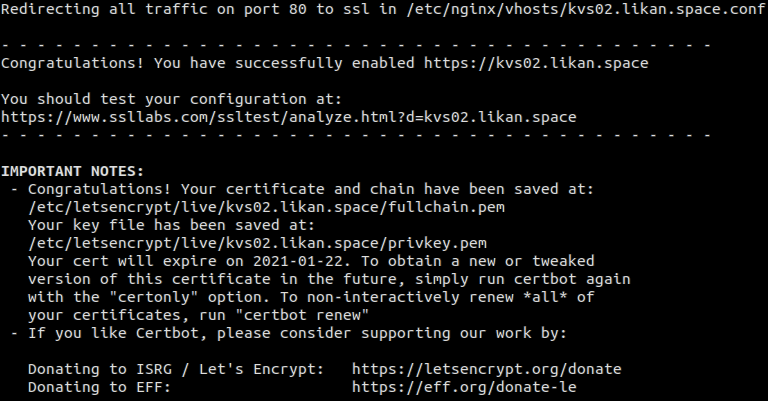768x401 pixels.
Task: Click 'If you like Certbot' note line
Action: click(x=297, y=333)
